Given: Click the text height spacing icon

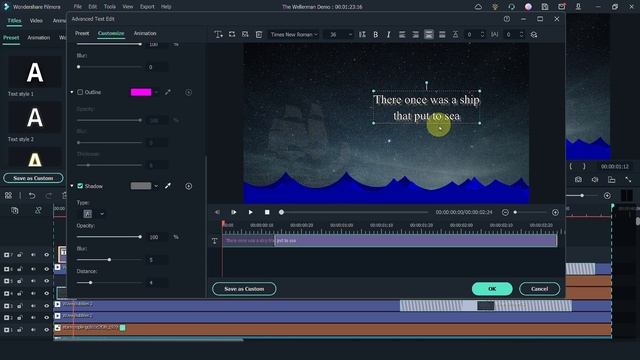Looking at the screenshot, I should point(456,35).
